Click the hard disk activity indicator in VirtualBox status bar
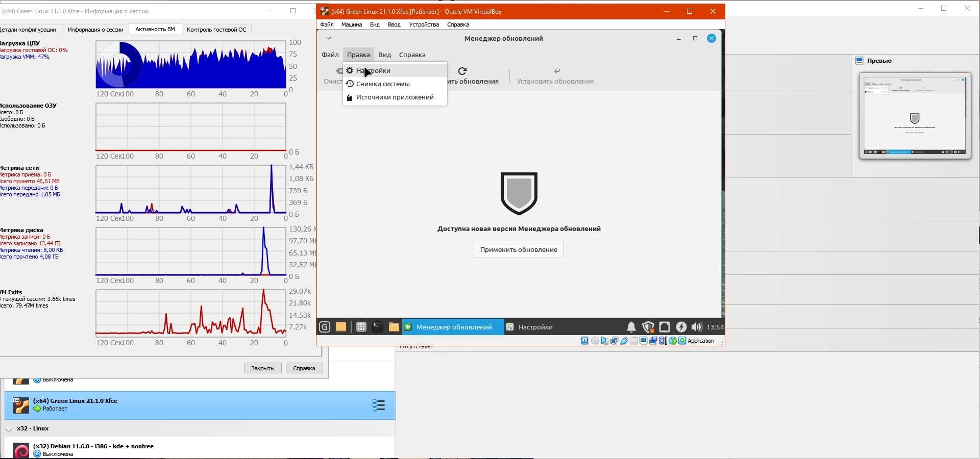980x459 pixels. [x=585, y=341]
